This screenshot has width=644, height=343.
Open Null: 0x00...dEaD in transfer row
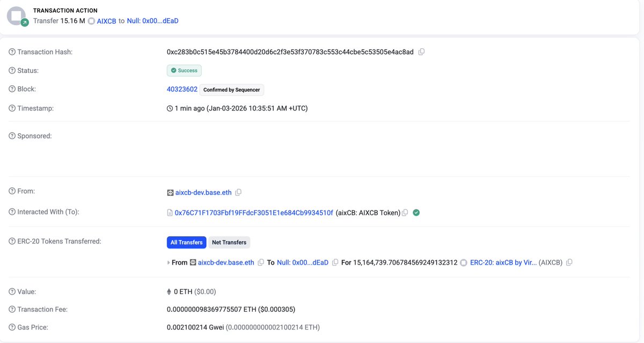(303, 262)
